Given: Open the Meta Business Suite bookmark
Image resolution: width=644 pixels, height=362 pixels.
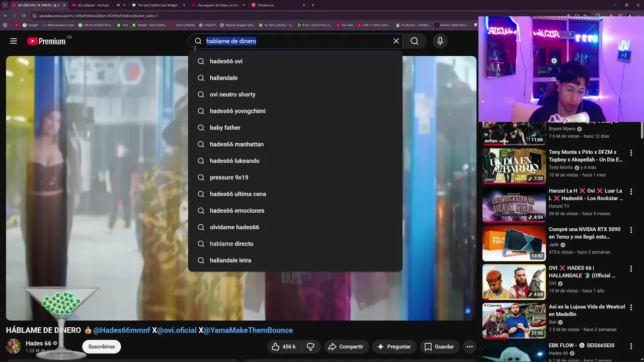Looking at the screenshot, I should coord(58,25).
